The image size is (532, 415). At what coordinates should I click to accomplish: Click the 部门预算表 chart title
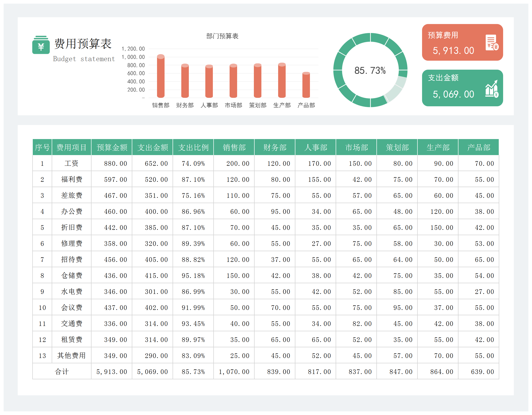(x=222, y=36)
